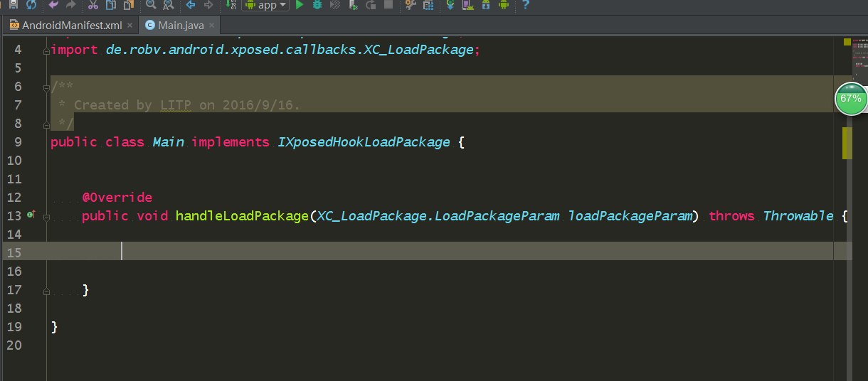Click the green 67% circle indicator
This screenshot has width=868, height=381.
851,99
